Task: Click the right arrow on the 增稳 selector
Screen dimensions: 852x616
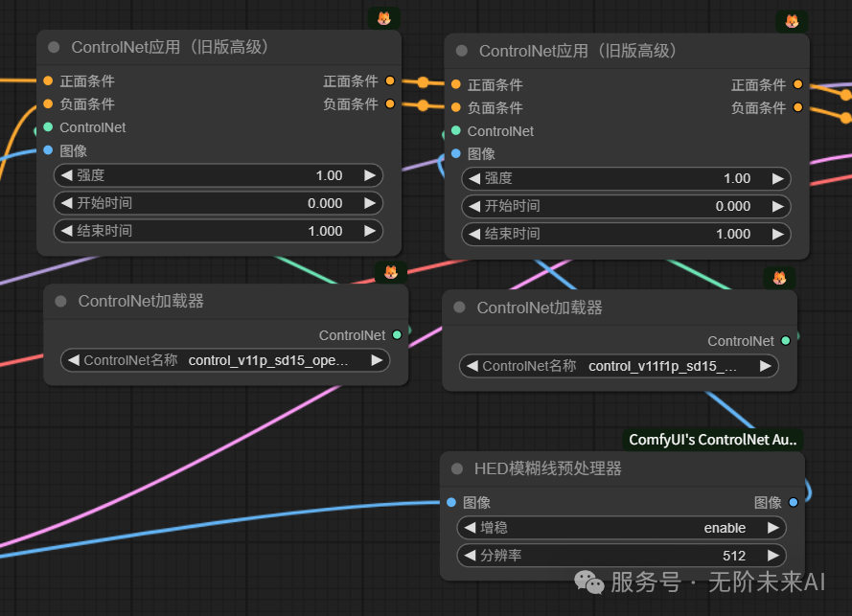Action: point(772,527)
